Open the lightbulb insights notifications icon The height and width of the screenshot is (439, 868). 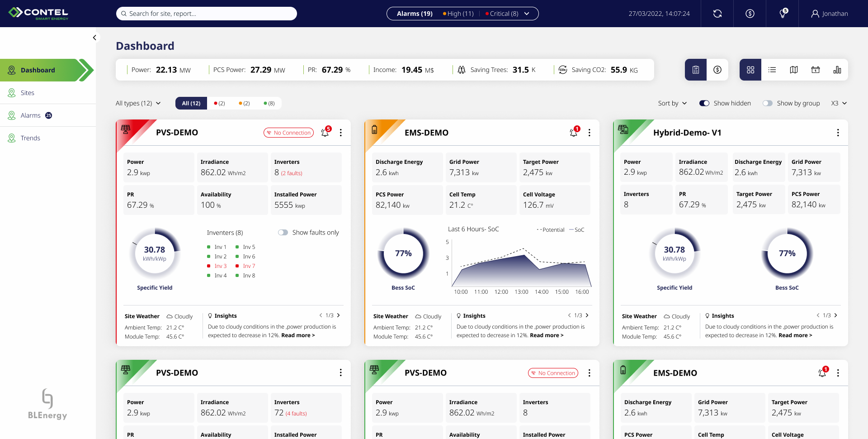(783, 14)
